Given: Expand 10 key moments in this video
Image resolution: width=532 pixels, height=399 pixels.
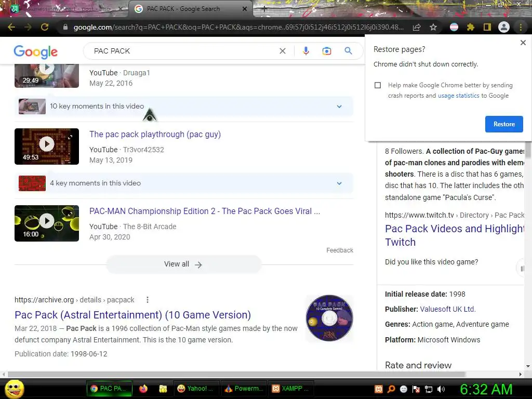Looking at the screenshot, I should [x=183, y=106].
